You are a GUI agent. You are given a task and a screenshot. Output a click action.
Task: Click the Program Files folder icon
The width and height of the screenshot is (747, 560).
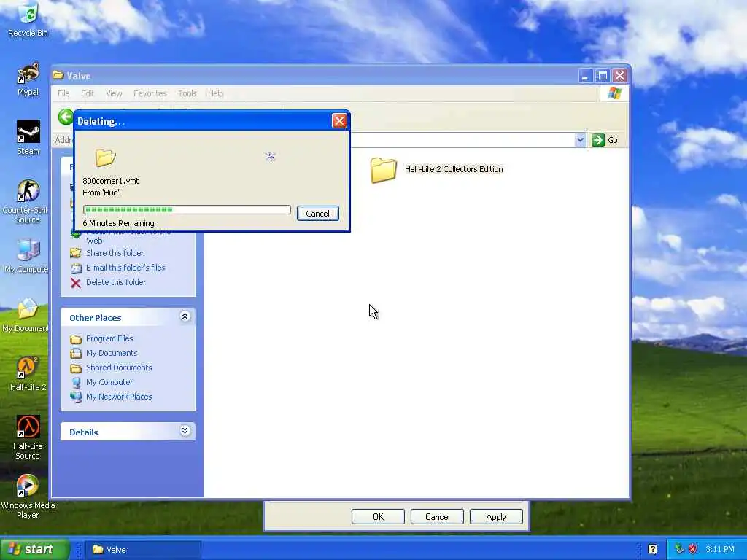tap(75, 339)
